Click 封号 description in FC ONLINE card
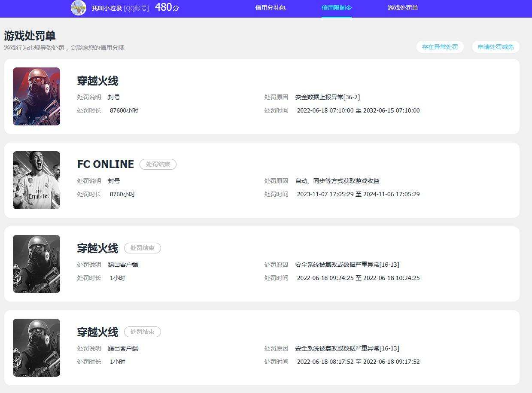This screenshot has height=393, width=532. pyautogui.click(x=114, y=181)
